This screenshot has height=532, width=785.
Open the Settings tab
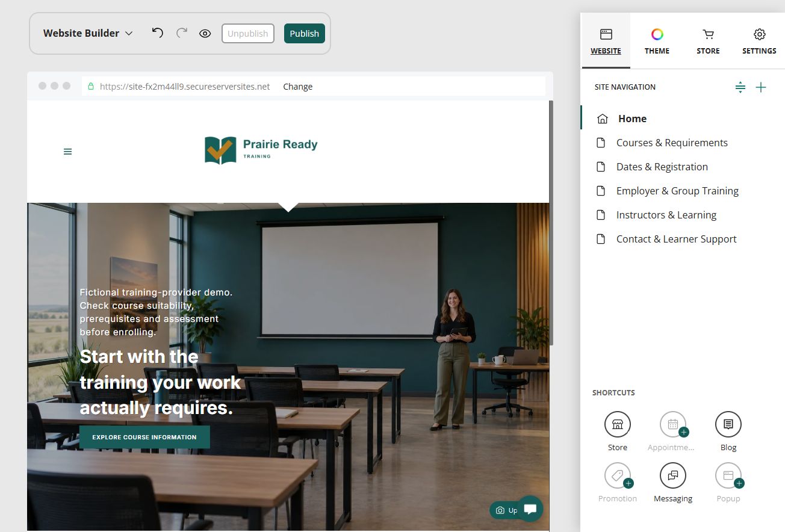pos(759,42)
